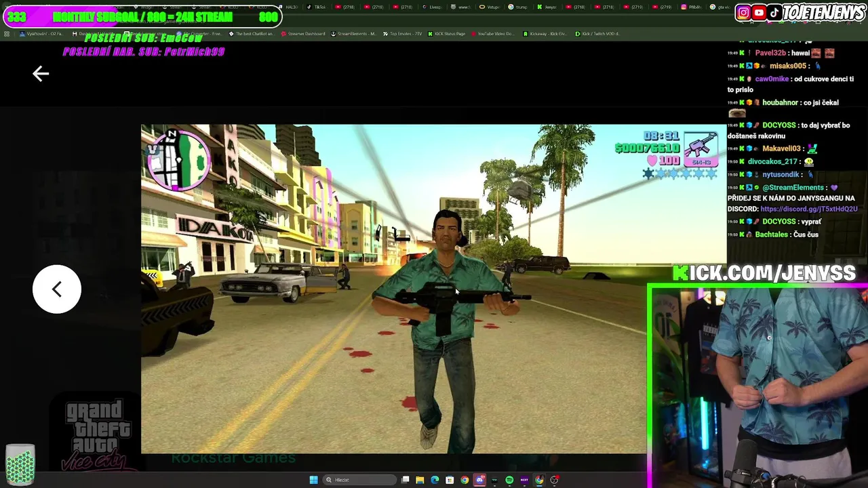The width and height of the screenshot is (868, 488).
Task: Click username misaks005 in chat
Action: (x=787, y=66)
